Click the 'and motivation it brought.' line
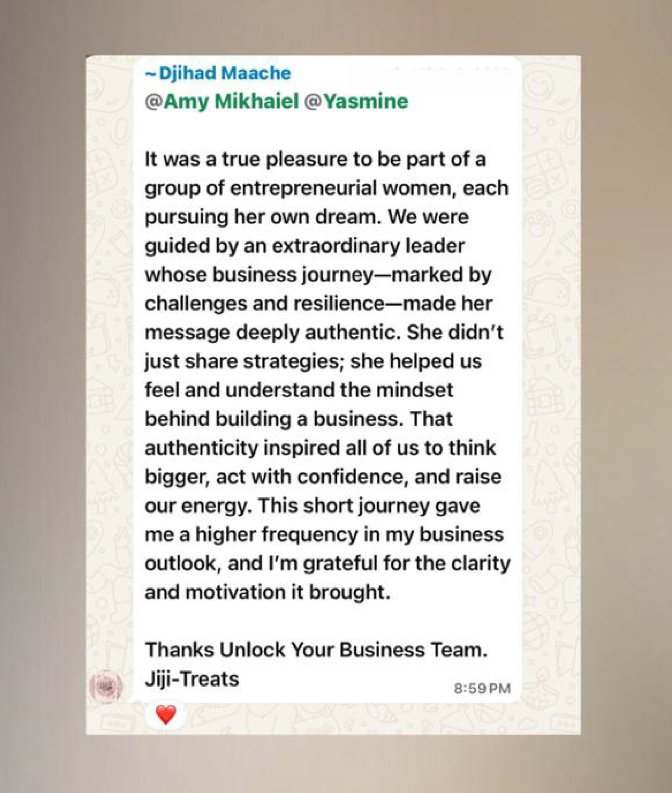Viewport: 672px width, 793px height. [267, 593]
